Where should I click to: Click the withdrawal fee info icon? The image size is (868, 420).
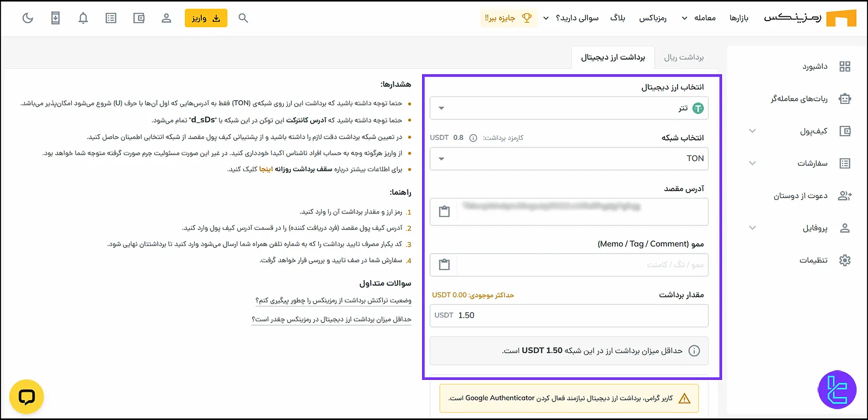tap(473, 138)
